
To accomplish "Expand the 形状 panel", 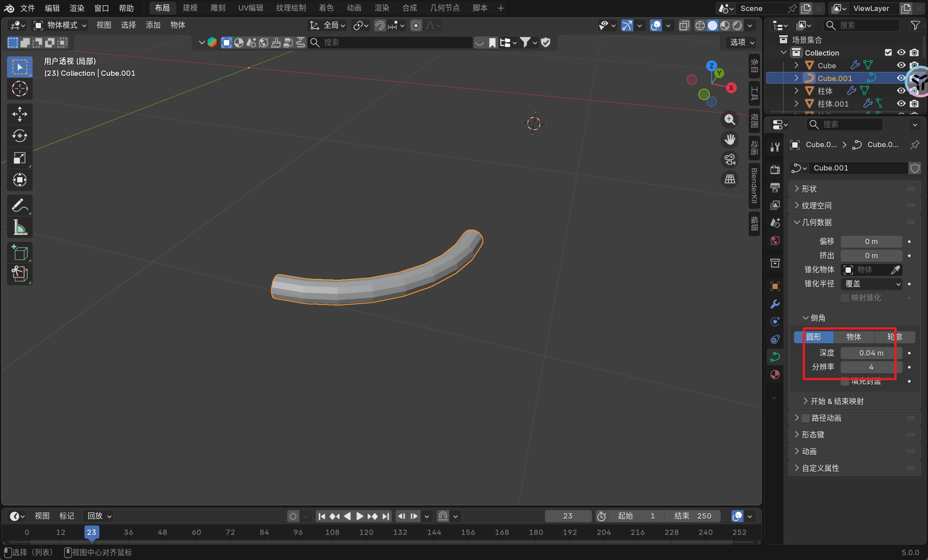I will point(809,189).
